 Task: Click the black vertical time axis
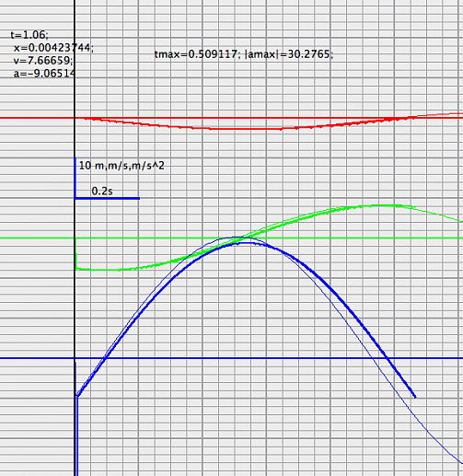(75, 238)
